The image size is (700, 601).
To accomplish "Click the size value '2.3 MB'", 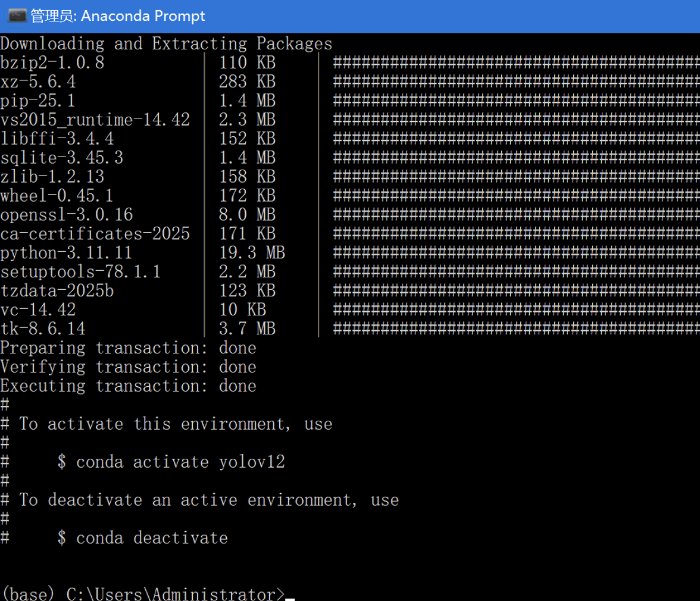I will (x=248, y=120).
